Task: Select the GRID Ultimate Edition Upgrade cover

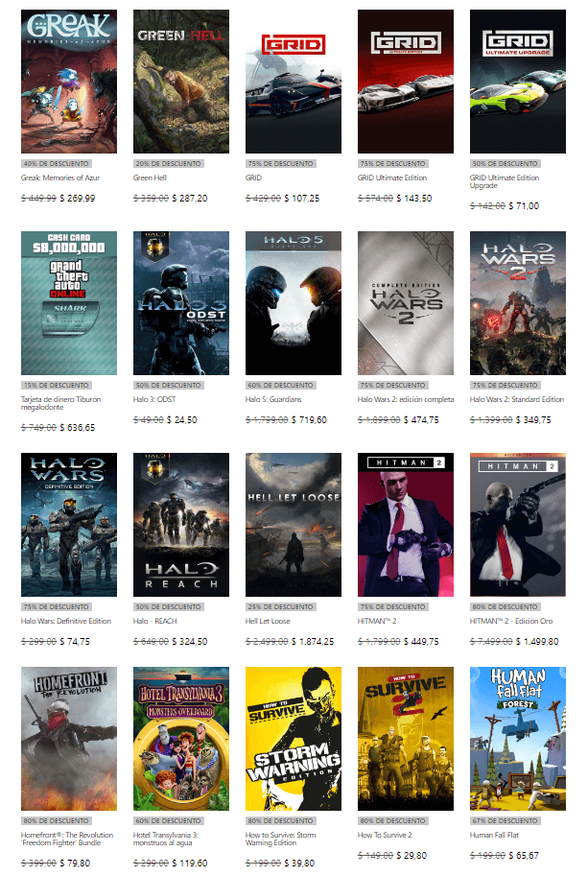Action: coord(517,82)
